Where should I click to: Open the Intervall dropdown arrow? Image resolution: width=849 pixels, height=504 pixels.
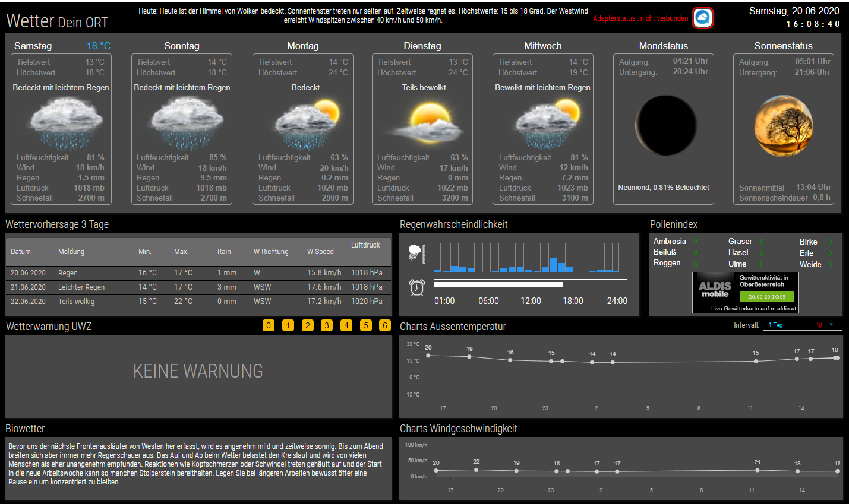831,325
